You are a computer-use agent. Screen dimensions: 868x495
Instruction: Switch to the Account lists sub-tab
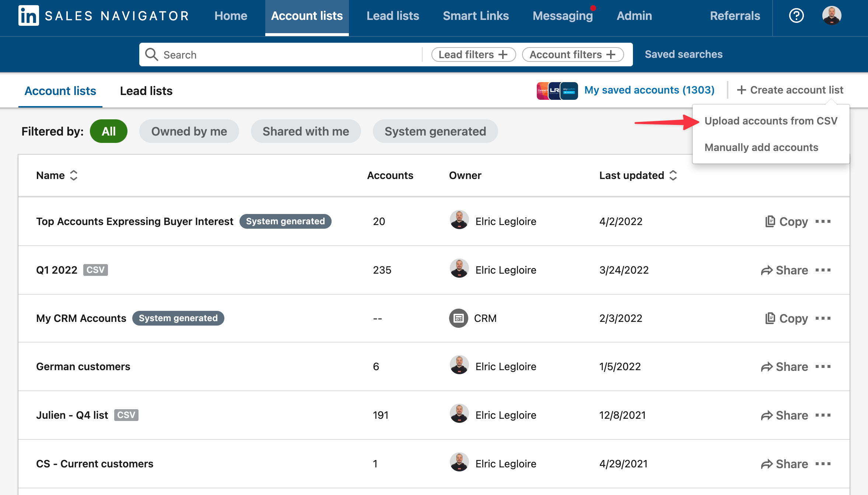coord(60,91)
